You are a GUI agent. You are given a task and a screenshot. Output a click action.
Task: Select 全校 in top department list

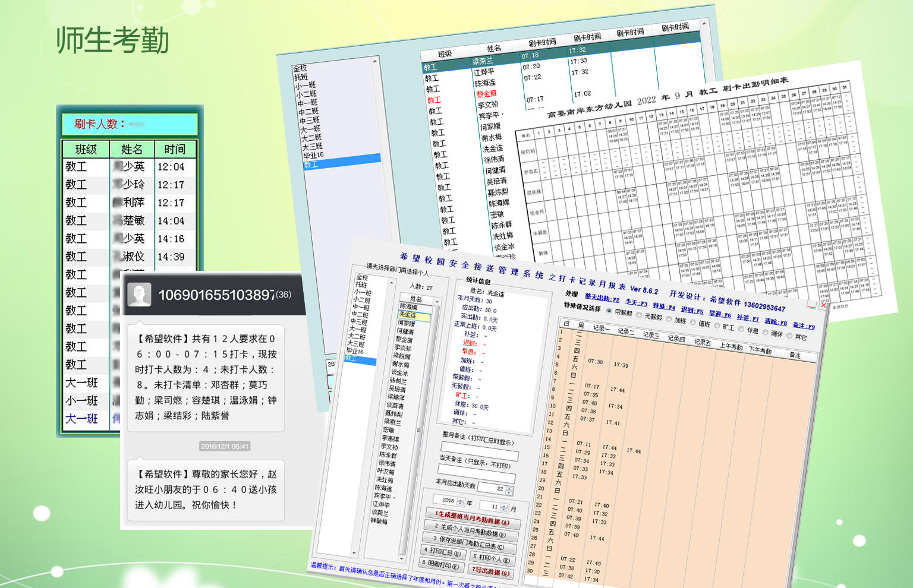coord(300,68)
